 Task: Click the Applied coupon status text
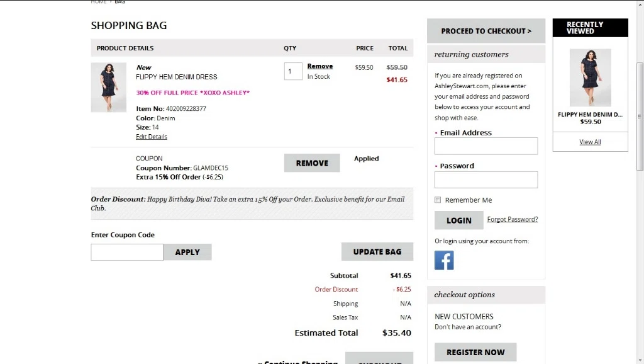[367, 158]
